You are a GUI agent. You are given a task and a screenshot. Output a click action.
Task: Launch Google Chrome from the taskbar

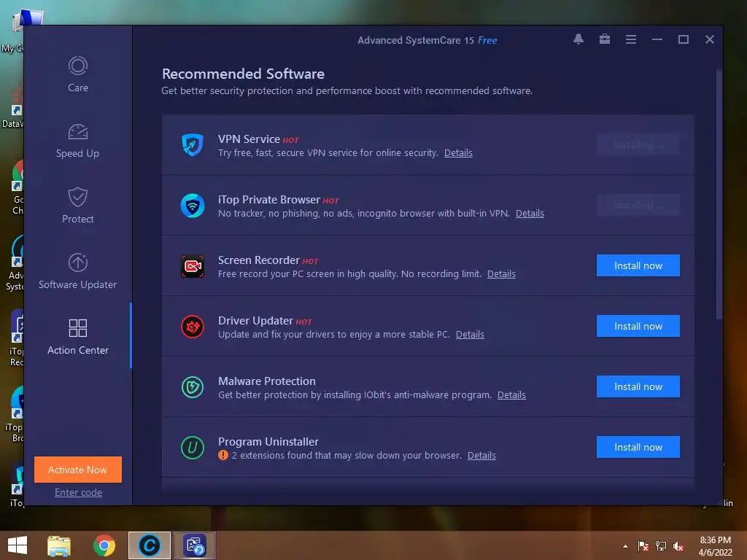(x=104, y=545)
